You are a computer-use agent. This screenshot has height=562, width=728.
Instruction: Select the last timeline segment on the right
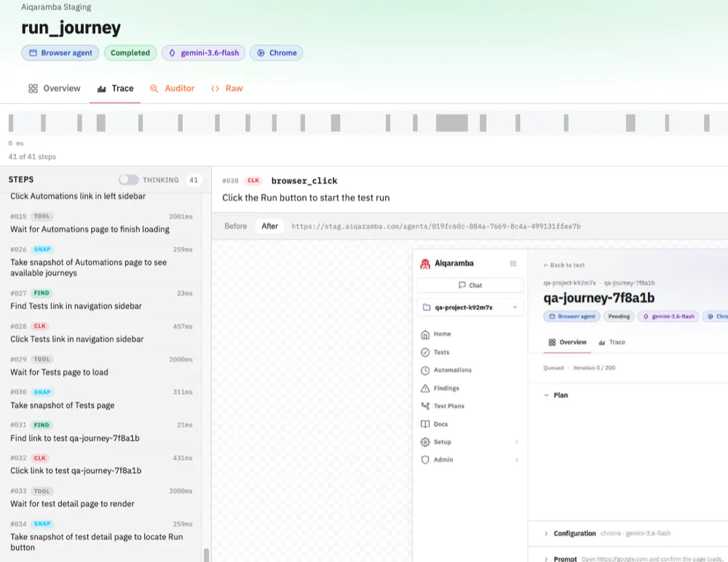tap(707, 123)
